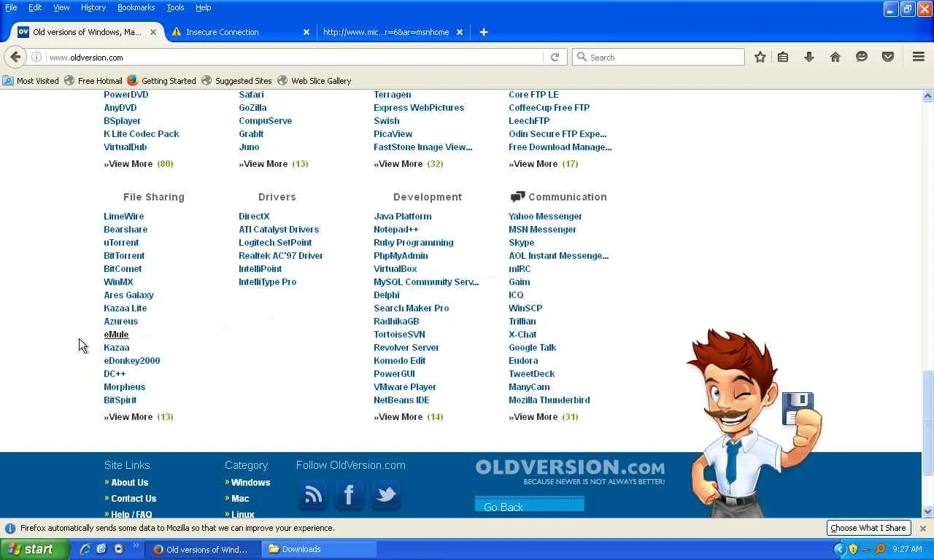Click the orange magnifier tray icon
Viewport: 934px width, 560px height.
coord(880,549)
